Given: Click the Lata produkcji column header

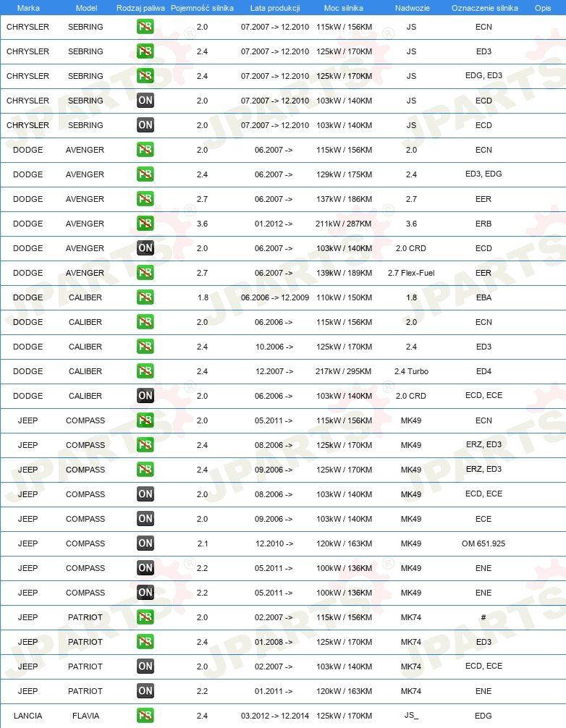Looking at the screenshot, I should [275, 8].
